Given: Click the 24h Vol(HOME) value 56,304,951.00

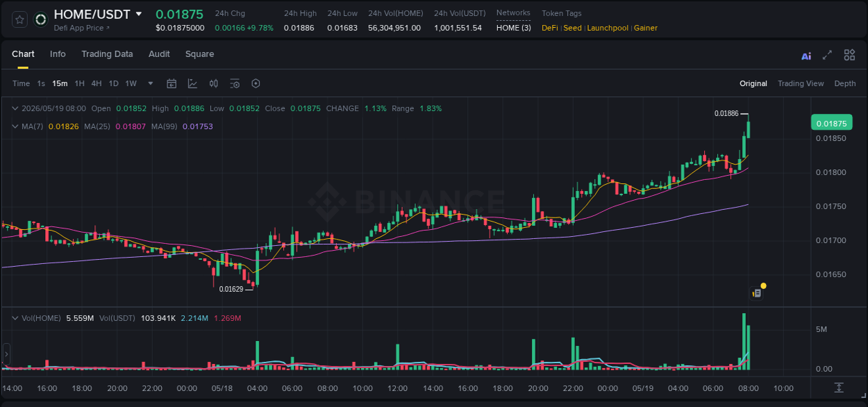Looking at the screenshot, I should tap(394, 28).
